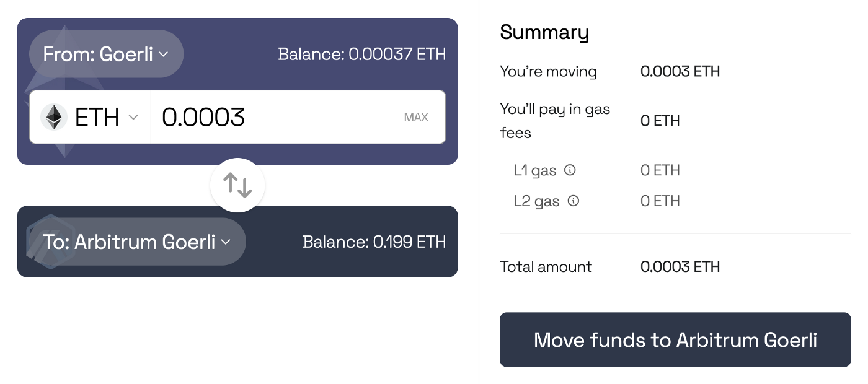Click the MAX amount button
The height and width of the screenshot is (384, 868).
pyautogui.click(x=416, y=117)
